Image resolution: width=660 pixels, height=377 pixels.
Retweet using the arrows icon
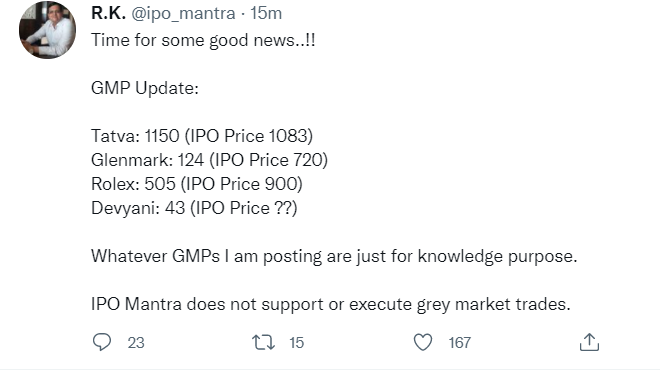tap(263, 342)
